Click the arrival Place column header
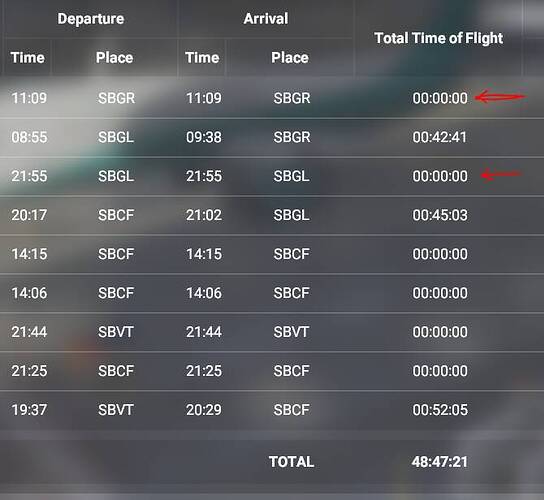 point(290,58)
